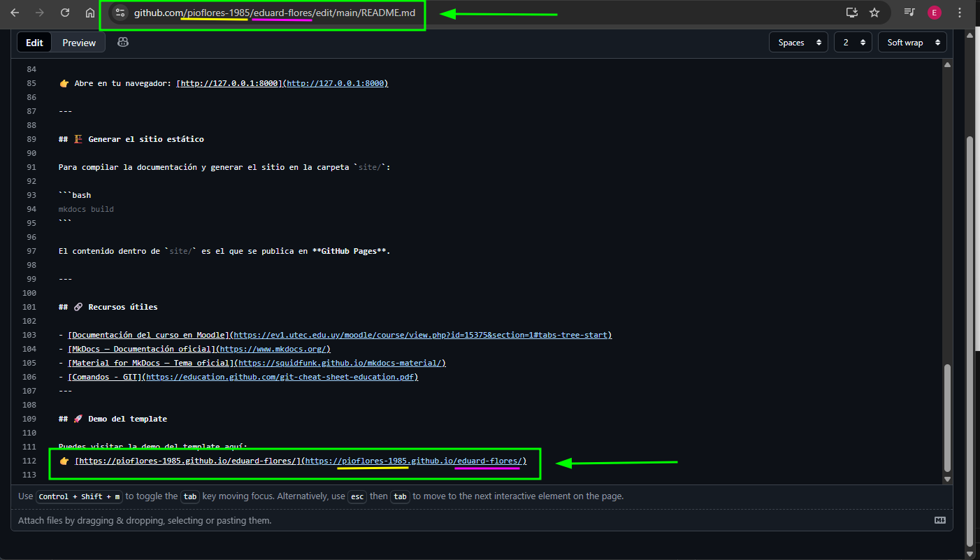980x560 pixels.
Task: Switch to the Preview tab
Action: [x=79, y=43]
